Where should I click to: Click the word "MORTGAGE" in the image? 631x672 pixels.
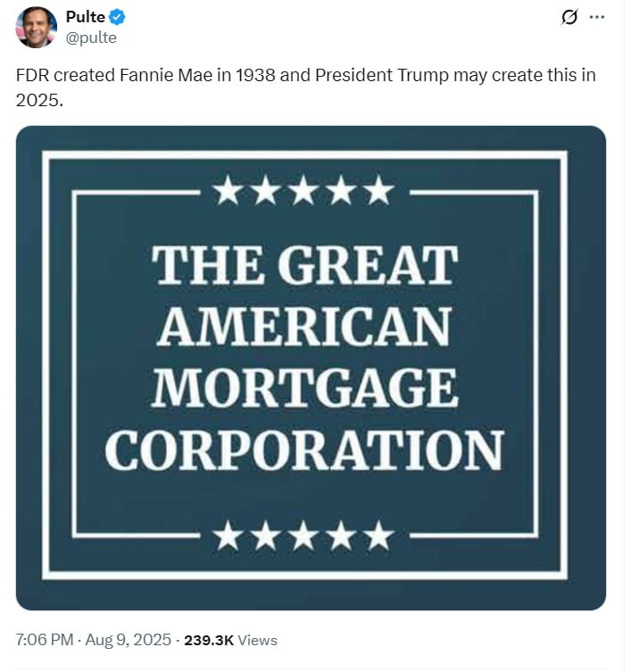coord(303,387)
